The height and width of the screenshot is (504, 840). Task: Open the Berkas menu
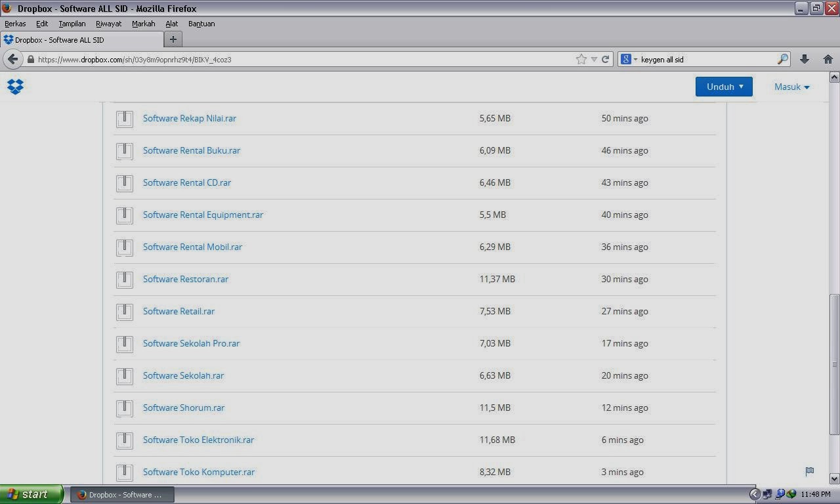[15, 24]
